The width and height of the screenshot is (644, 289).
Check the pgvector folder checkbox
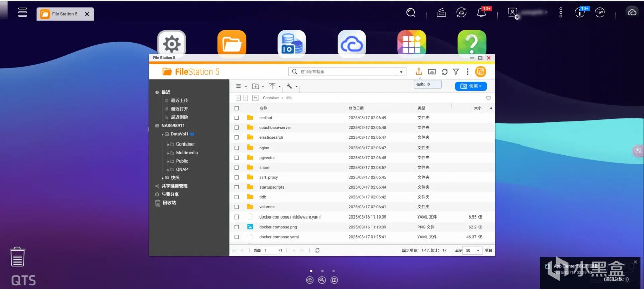click(x=236, y=158)
